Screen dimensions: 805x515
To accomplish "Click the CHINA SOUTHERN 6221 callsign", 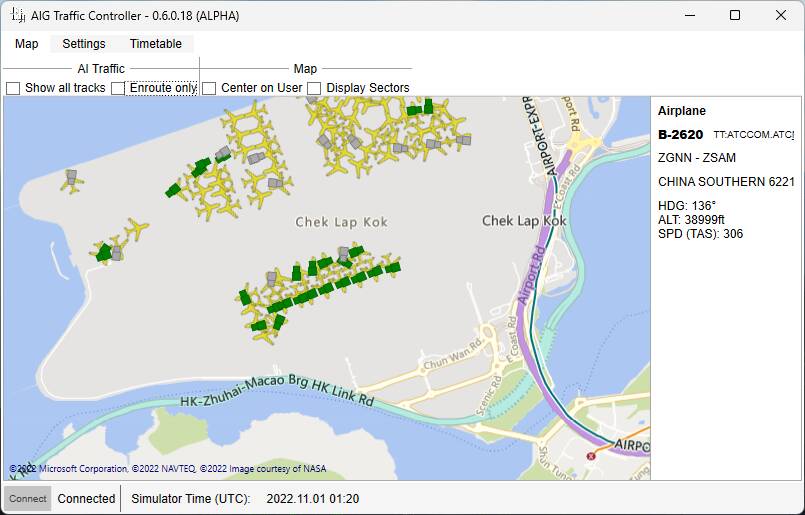I will [x=726, y=182].
